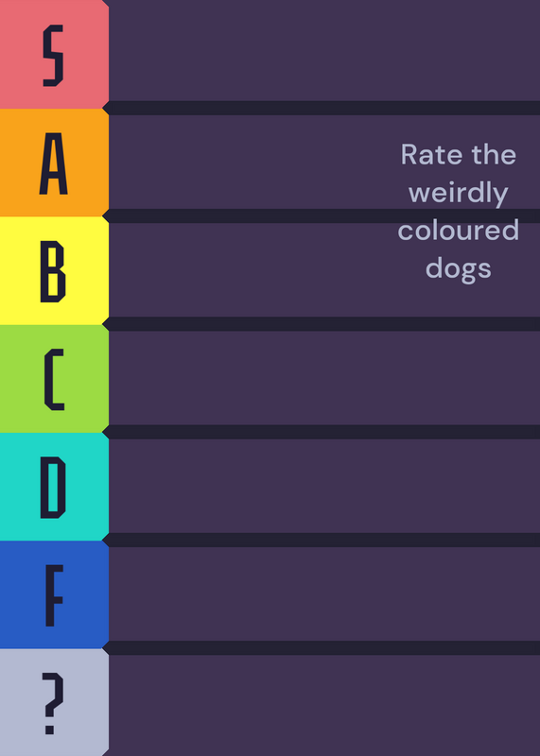Click the divider between B and C rows
Viewport: 540px width, 756px height.
(321, 324)
